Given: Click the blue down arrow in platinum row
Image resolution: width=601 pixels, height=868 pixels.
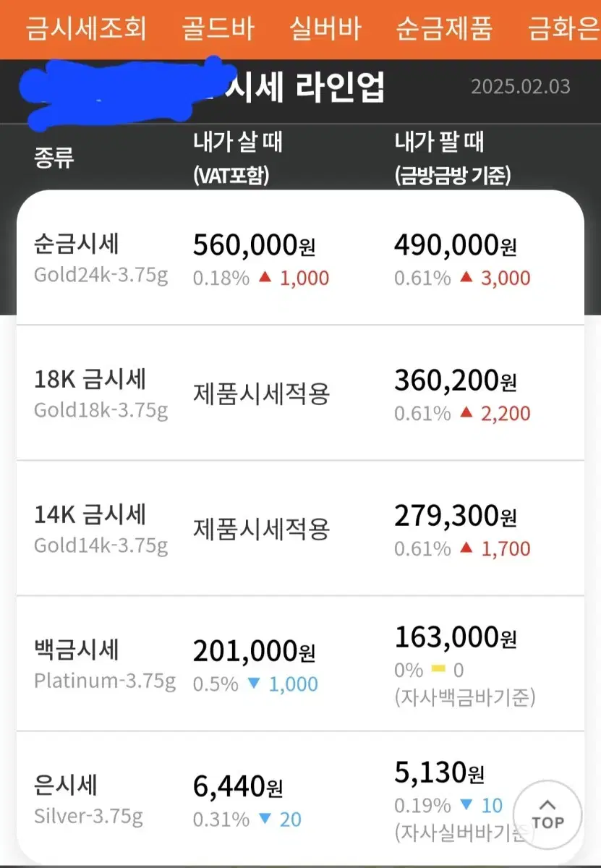Looking at the screenshot, I should [253, 684].
